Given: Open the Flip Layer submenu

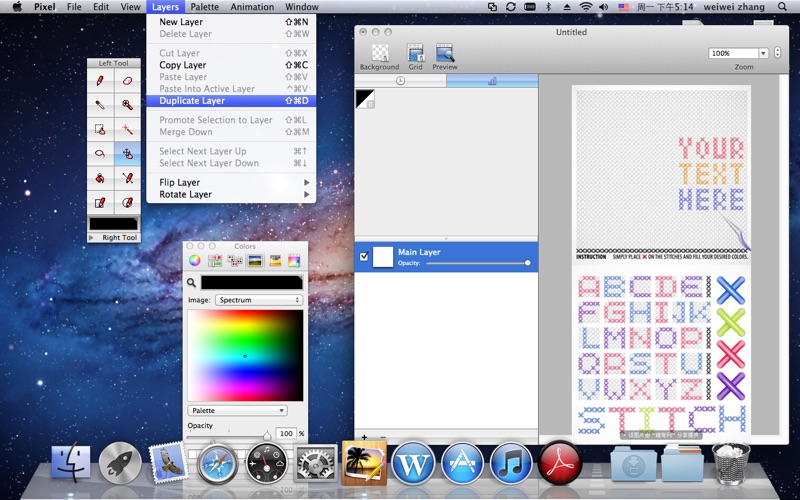Looking at the screenshot, I should click(231, 182).
